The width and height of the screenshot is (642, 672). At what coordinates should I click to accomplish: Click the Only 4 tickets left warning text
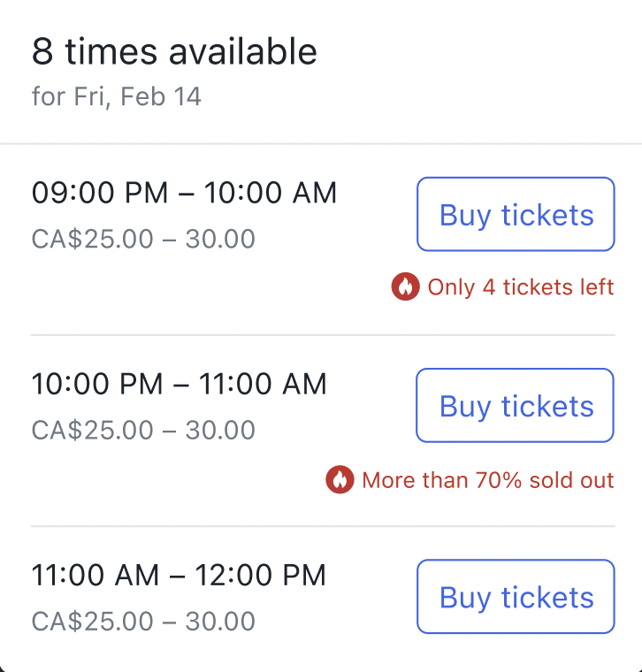[521, 286]
